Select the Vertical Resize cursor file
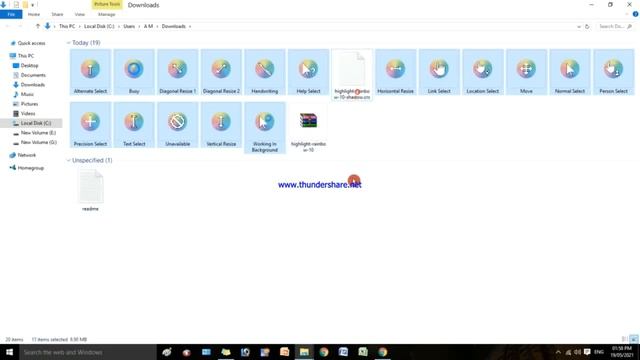The width and height of the screenshot is (640, 360). click(x=221, y=125)
